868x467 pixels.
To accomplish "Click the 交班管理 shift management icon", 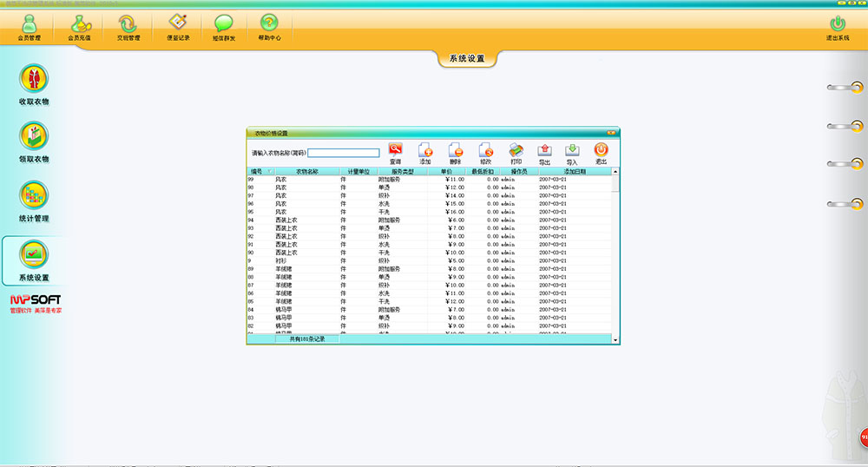I will click(x=128, y=27).
